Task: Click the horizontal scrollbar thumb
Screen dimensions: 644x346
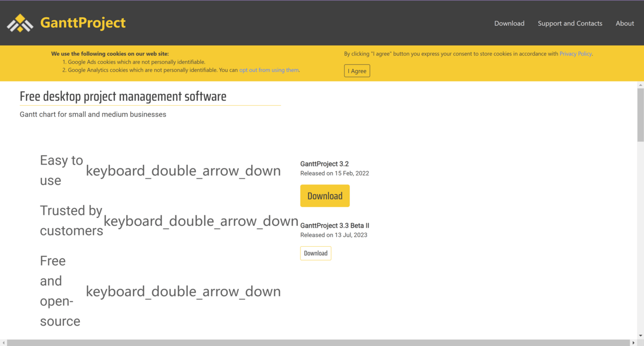Action: (x=318, y=342)
